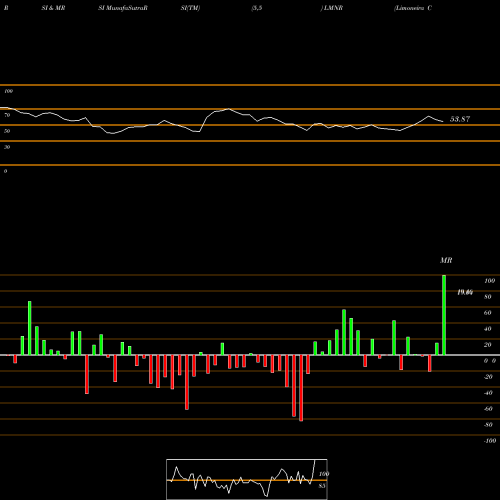Click the 30 level label on RSI axis

point(7,147)
